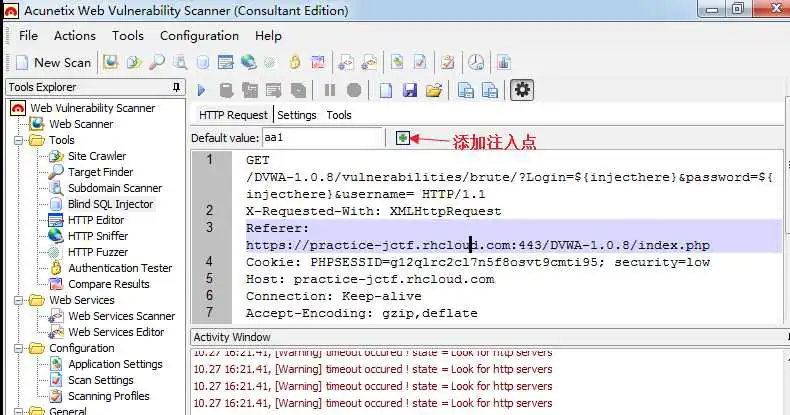
Task: Open Blind SQL Injector toolbar icon
Action: pos(203,62)
